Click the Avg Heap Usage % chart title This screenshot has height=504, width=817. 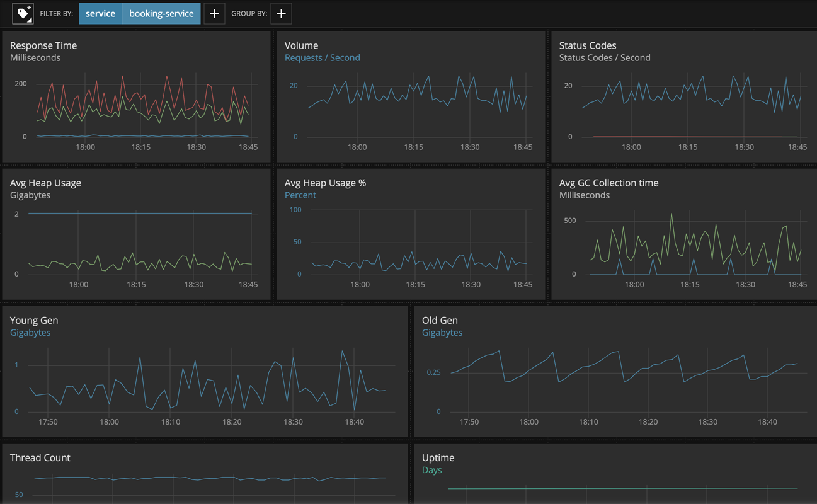click(x=325, y=183)
